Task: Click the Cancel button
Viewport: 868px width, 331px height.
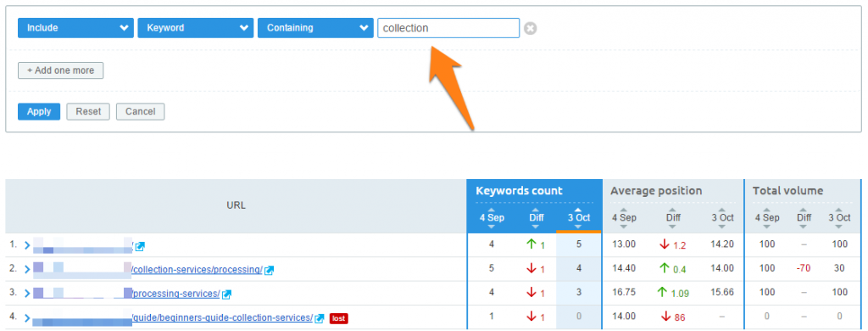Action: point(140,111)
